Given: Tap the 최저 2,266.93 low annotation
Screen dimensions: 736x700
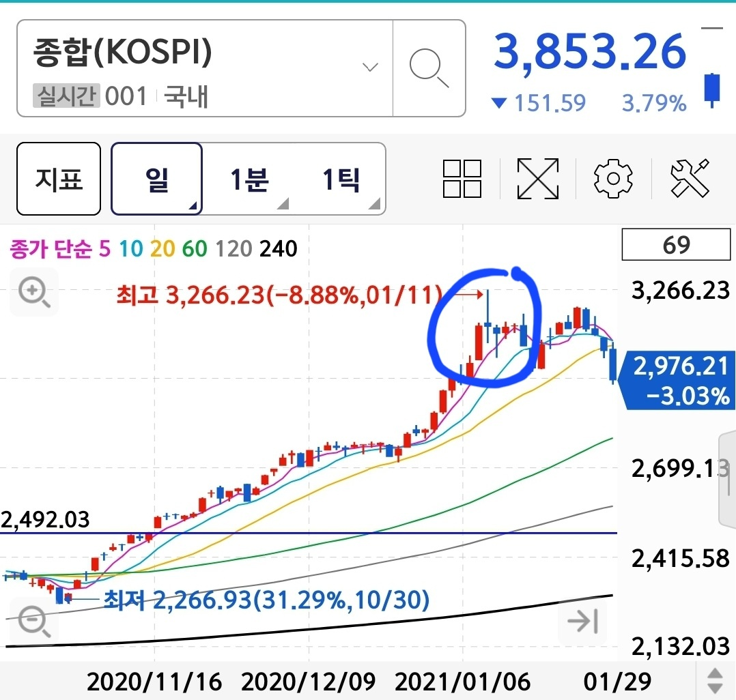Looking at the screenshot, I should coord(266,600).
